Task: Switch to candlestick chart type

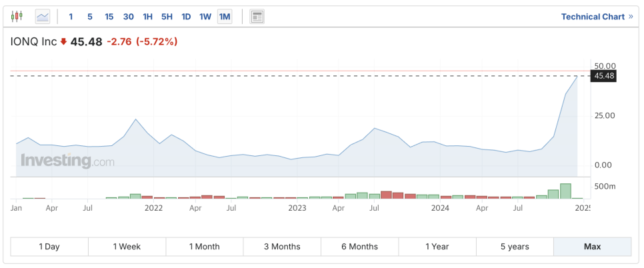Action: (x=17, y=17)
